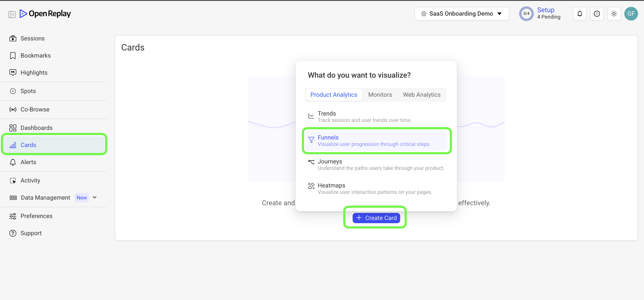Click the 4 Pending setup text
This screenshot has height=300, width=644.
[549, 17]
